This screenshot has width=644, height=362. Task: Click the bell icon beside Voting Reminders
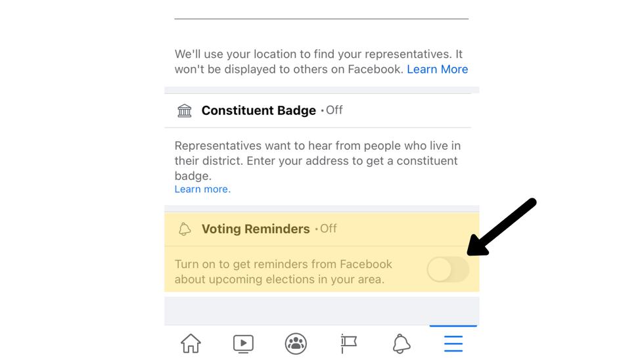tap(185, 229)
